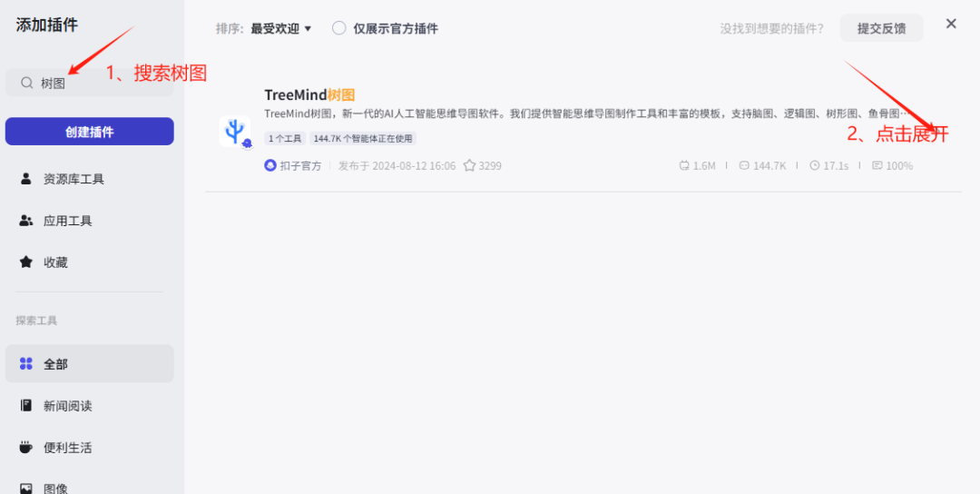
Task: Click the search magnifier icon
Action: (x=26, y=83)
